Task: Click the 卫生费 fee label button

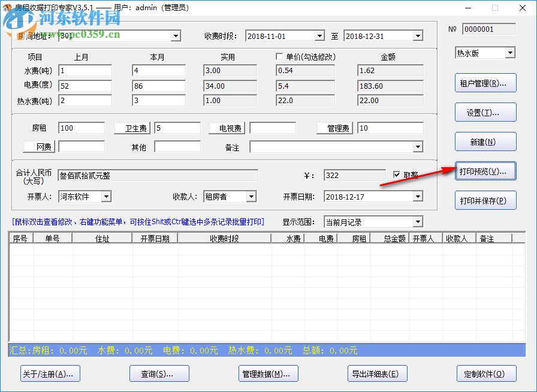Action: pyautogui.click(x=131, y=128)
